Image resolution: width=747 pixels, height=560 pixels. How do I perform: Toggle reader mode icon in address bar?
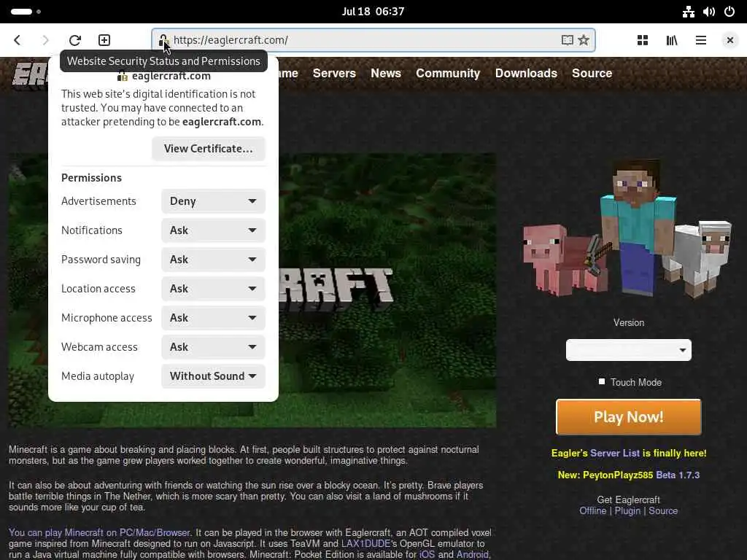tap(567, 40)
